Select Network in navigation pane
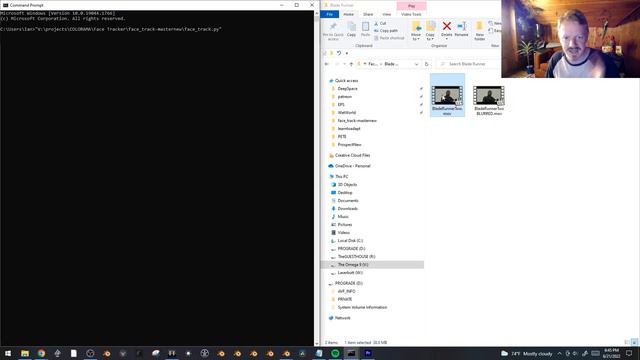The width and height of the screenshot is (640, 360). coord(342,318)
